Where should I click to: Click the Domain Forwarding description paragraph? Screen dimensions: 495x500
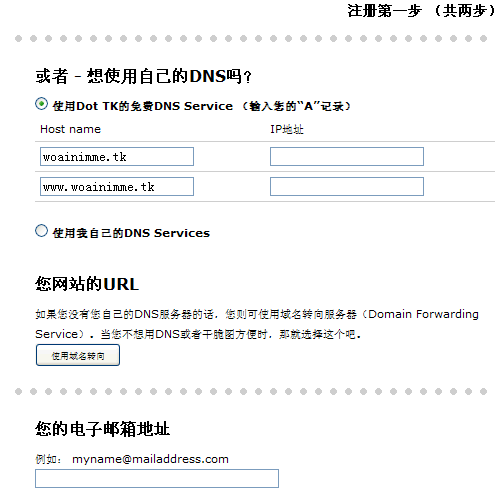257,324
